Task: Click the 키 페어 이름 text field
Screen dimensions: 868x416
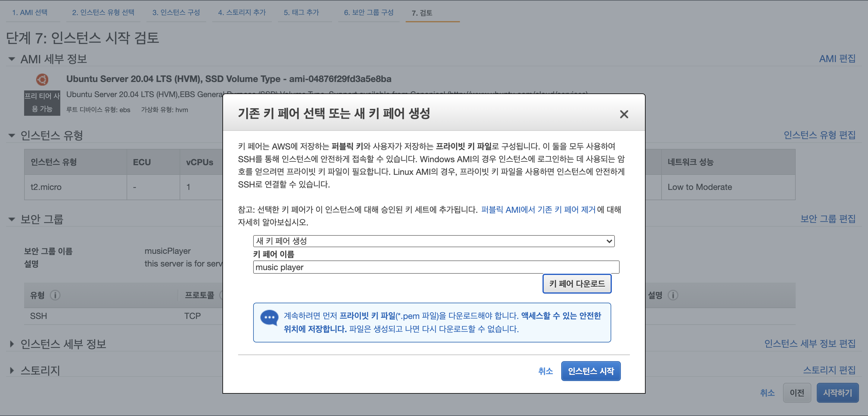Action: click(x=436, y=267)
